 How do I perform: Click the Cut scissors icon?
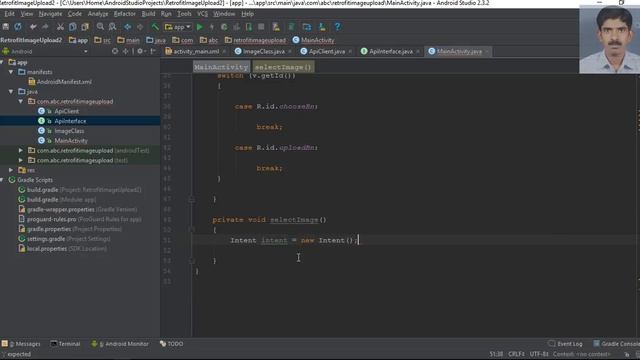tap(60, 27)
